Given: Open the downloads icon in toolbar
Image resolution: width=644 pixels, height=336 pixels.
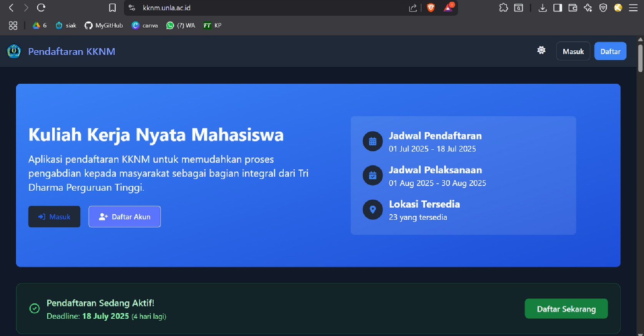Looking at the screenshot, I should pos(543,8).
